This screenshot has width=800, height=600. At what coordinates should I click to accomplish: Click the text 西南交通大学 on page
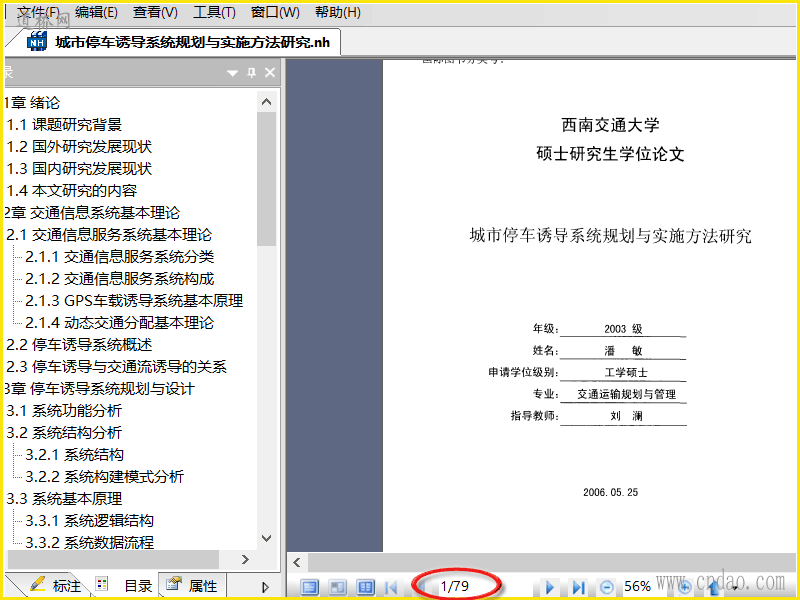tap(610, 124)
